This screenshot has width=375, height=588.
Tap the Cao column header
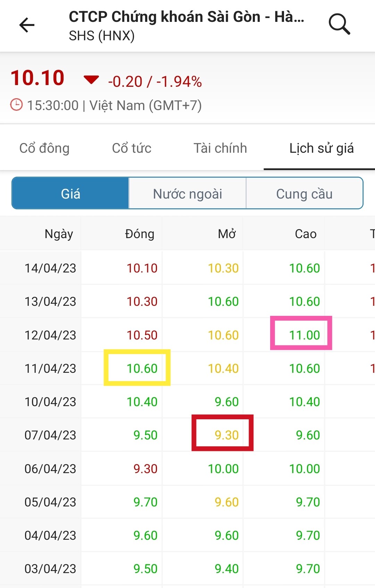pyautogui.click(x=306, y=234)
